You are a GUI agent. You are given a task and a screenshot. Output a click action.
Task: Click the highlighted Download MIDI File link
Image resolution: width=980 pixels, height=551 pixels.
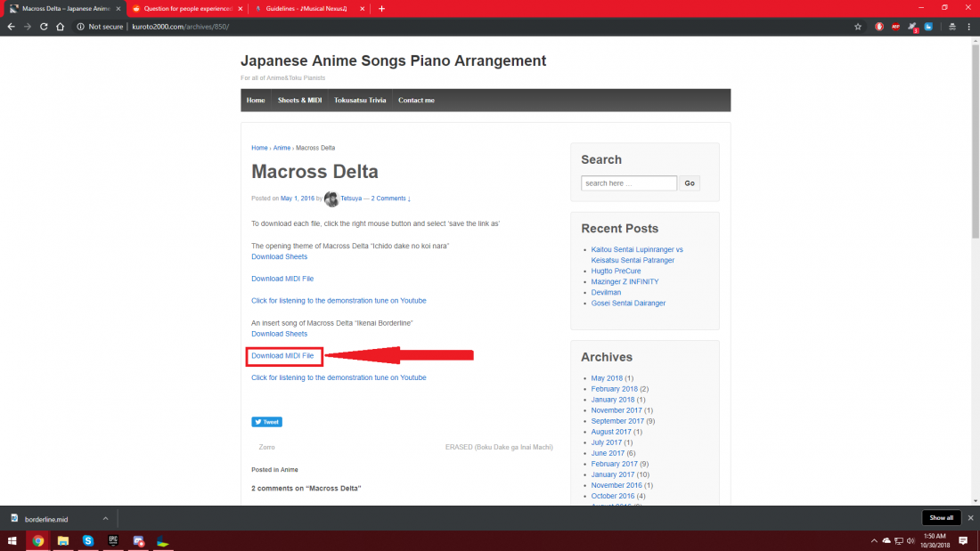283,356
